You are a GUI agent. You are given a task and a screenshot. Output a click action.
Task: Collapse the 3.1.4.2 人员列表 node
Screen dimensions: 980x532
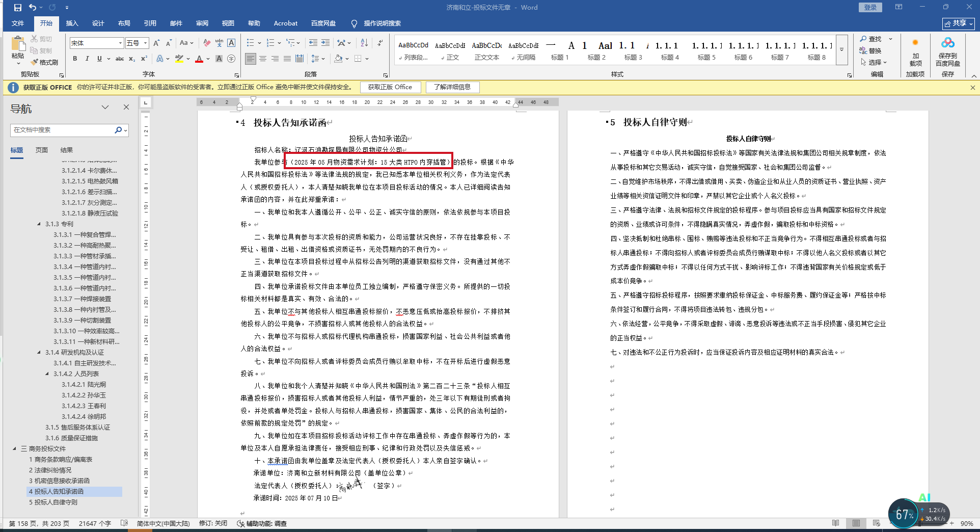point(47,374)
